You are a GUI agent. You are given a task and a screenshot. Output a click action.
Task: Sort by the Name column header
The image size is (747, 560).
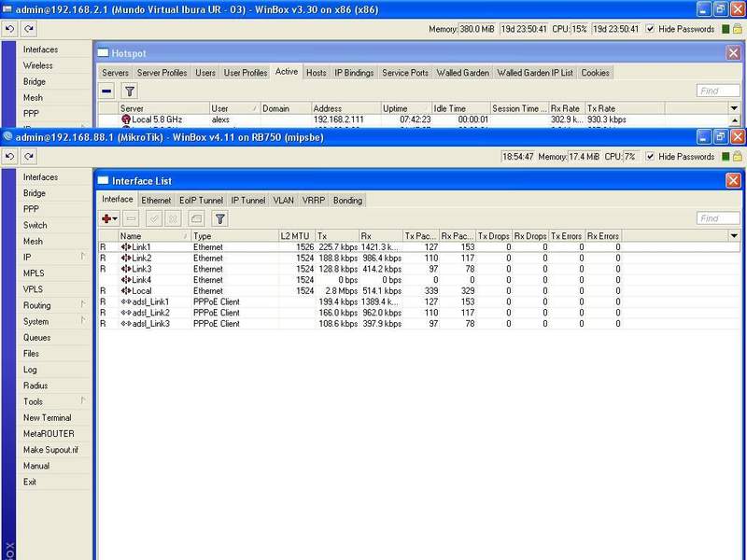point(154,236)
